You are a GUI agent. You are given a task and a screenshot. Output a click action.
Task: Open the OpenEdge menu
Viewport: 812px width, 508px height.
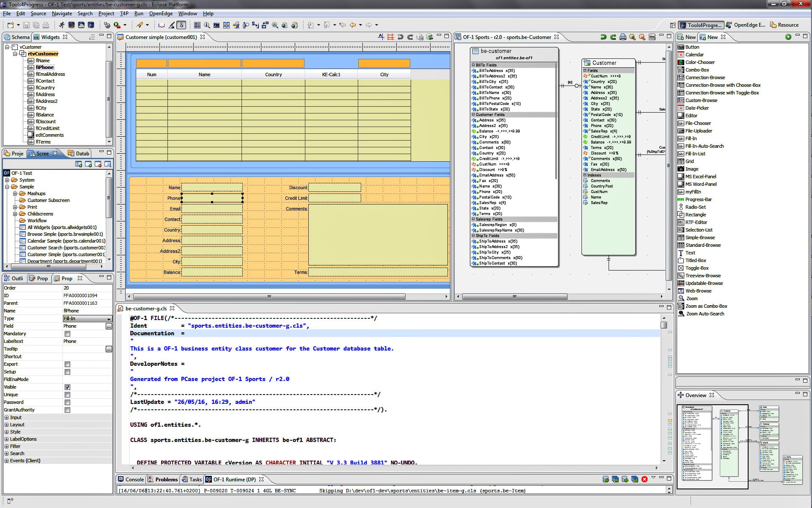pyautogui.click(x=160, y=13)
